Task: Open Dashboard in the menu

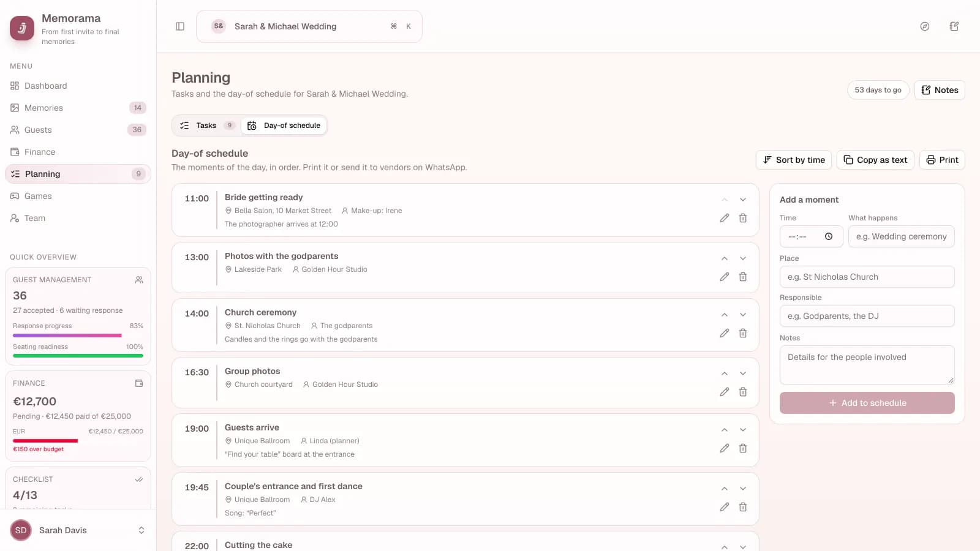Action: pyautogui.click(x=78, y=86)
